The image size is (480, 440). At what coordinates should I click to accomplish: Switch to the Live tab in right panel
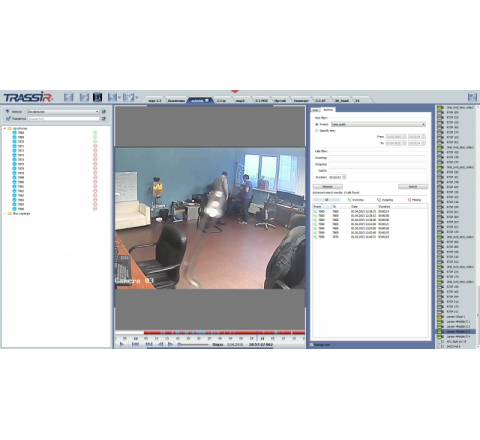[x=315, y=110]
